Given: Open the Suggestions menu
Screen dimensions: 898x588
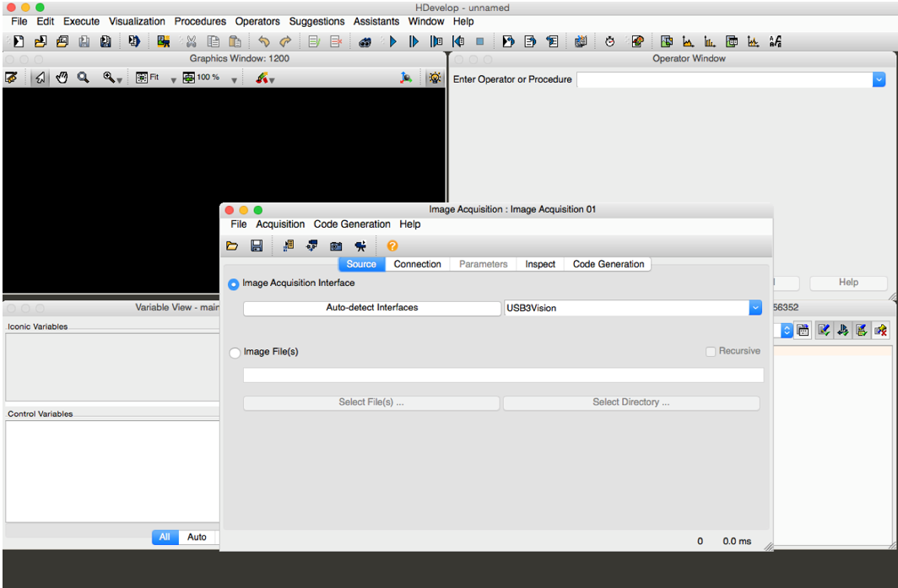Looking at the screenshot, I should pyautogui.click(x=316, y=21).
